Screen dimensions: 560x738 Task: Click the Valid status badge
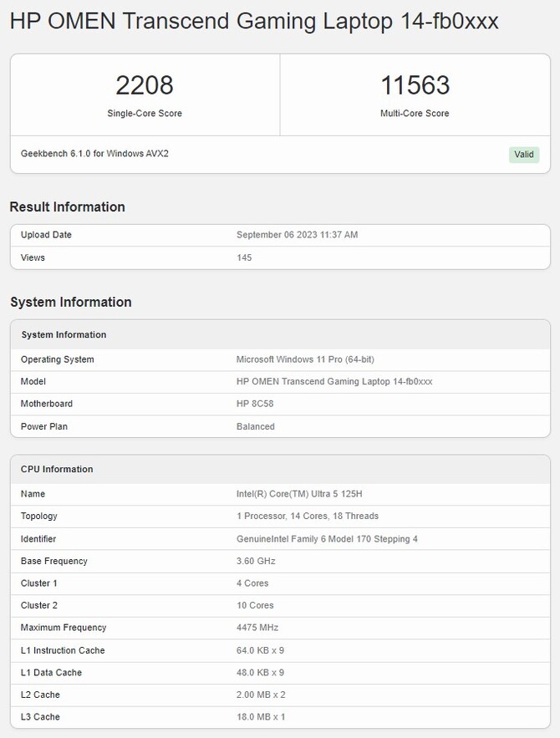tap(524, 155)
